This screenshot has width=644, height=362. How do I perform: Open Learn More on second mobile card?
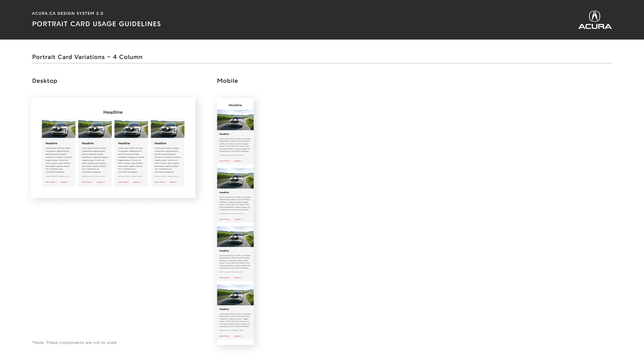(225, 219)
